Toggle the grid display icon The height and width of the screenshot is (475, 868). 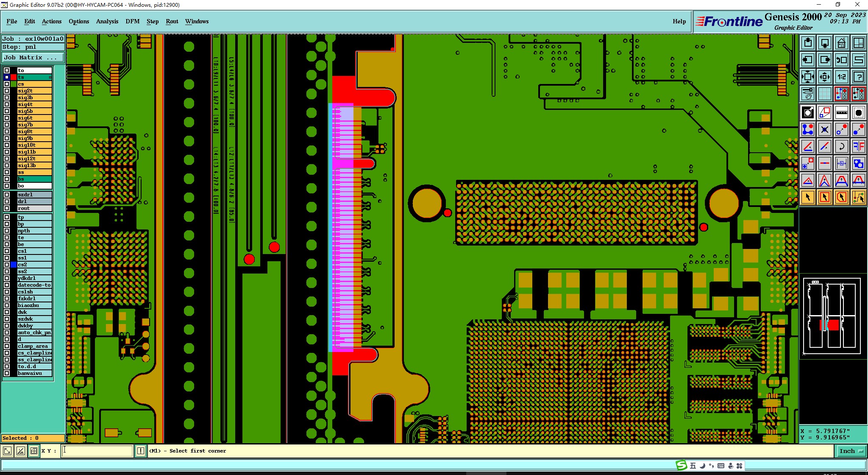[x=824, y=93]
